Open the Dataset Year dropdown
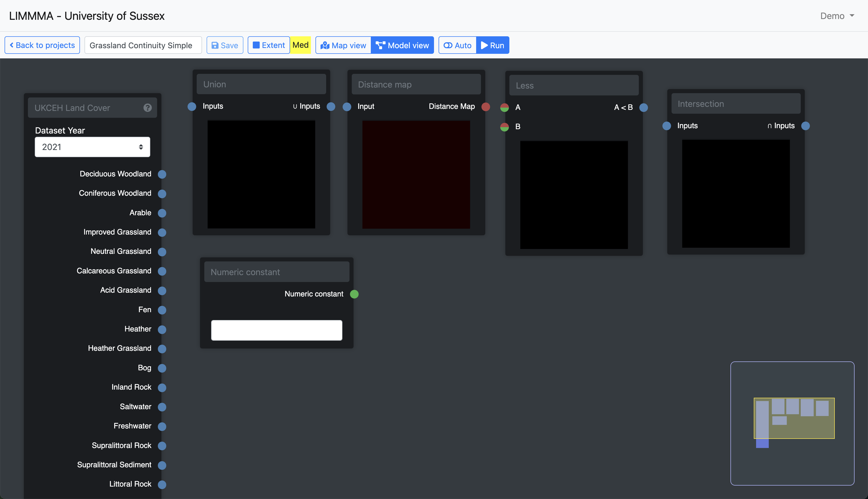The height and width of the screenshot is (499, 868). click(93, 147)
